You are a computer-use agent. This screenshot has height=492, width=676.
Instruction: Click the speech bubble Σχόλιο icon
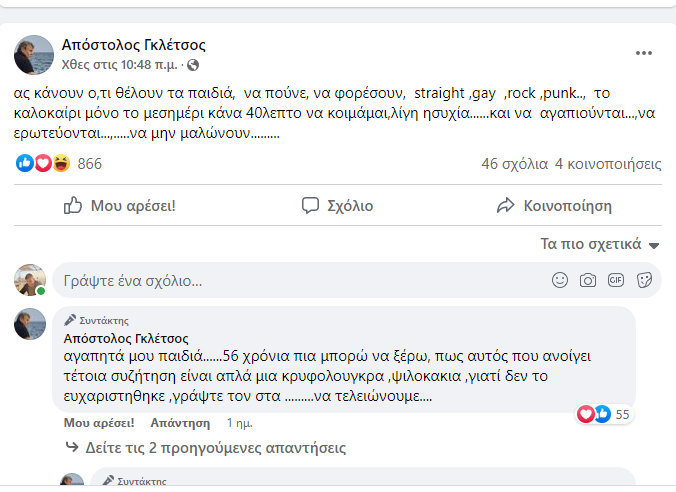point(311,205)
